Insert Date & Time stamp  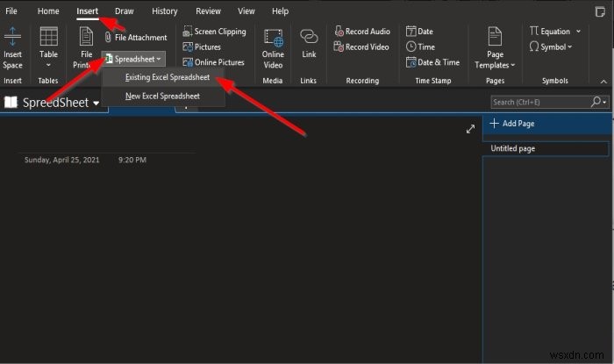[432, 62]
